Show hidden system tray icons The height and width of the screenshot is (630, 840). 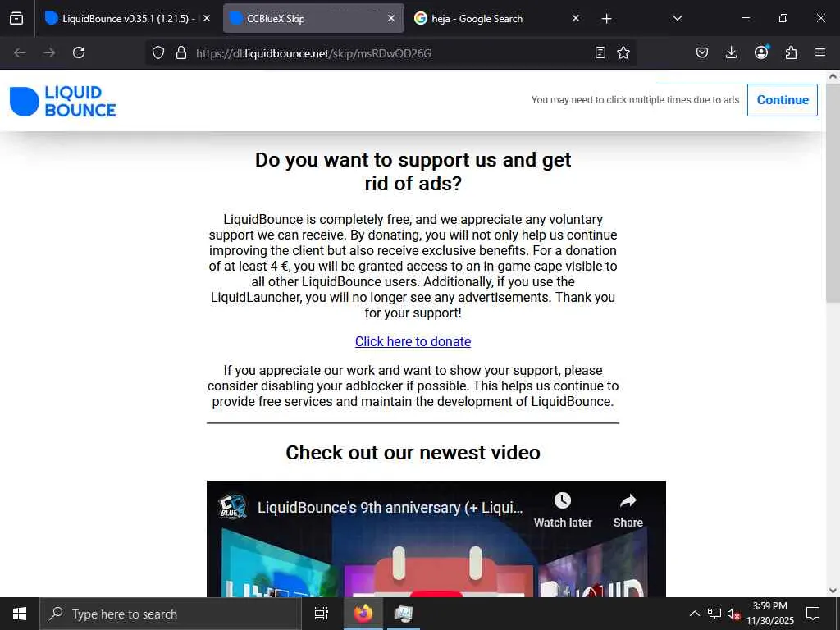pyautogui.click(x=694, y=614)
